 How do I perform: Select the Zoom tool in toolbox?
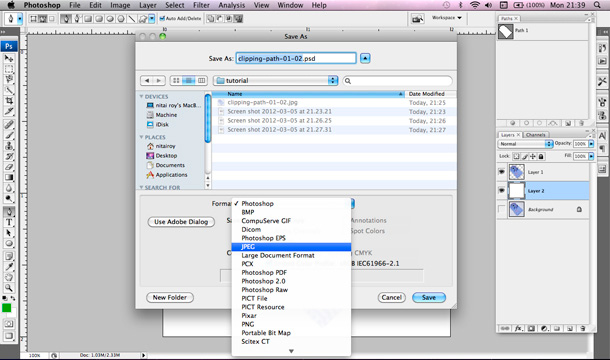(x=9, y=288)
